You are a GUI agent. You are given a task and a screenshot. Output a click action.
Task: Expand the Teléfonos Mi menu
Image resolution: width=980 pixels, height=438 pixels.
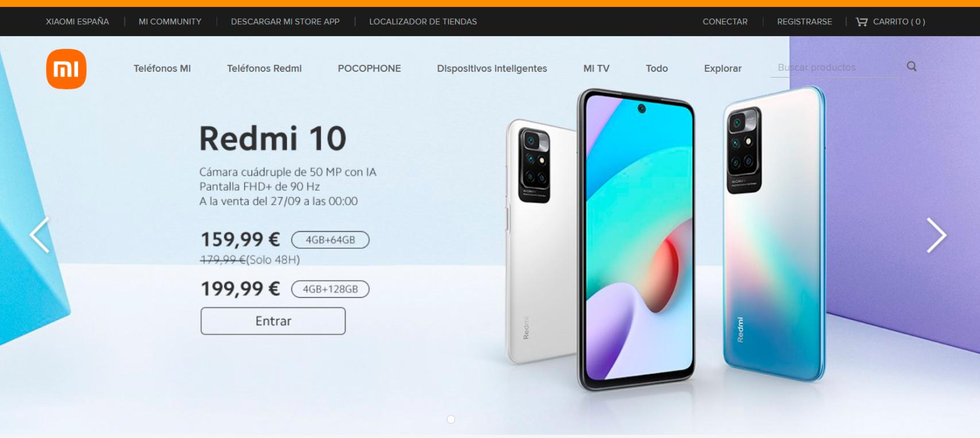click(x=162, y=68)
